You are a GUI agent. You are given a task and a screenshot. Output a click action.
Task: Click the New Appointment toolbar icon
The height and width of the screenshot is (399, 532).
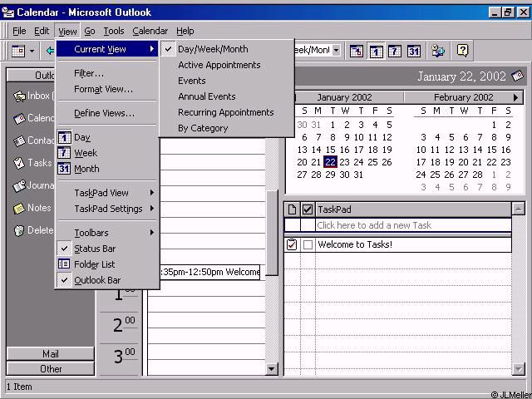click(x=18, y=52)
